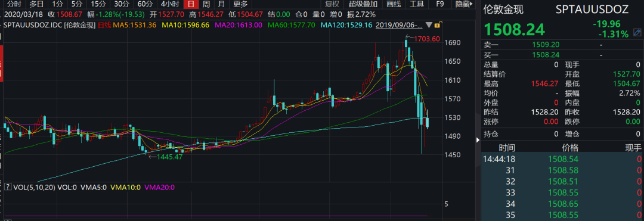Switch to the 日 daily chart period tab
Screen dimensions: 644x221
coord(190,5)
